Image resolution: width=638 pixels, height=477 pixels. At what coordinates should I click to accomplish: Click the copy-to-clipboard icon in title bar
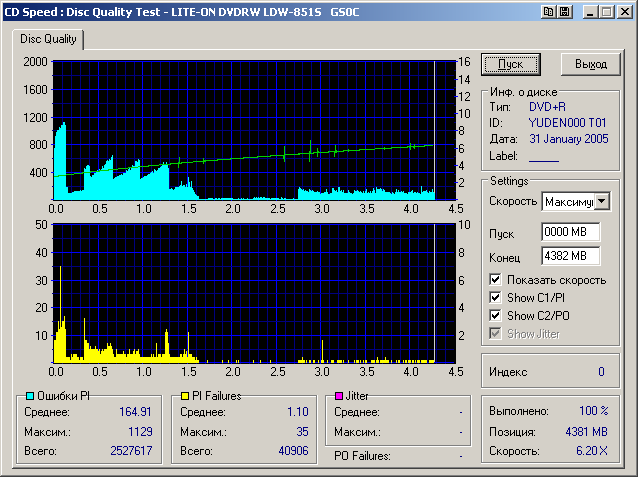click(x=549, y=11)
